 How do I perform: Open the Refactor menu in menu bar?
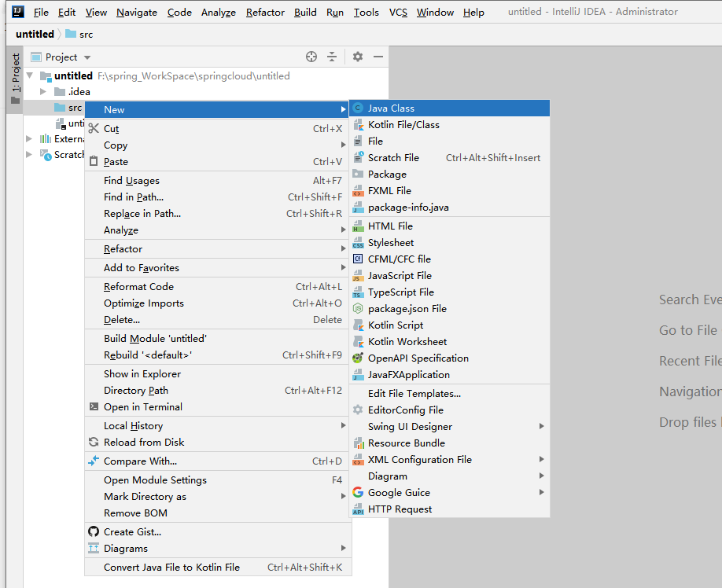pyautogui.click(x=265, y=13)
